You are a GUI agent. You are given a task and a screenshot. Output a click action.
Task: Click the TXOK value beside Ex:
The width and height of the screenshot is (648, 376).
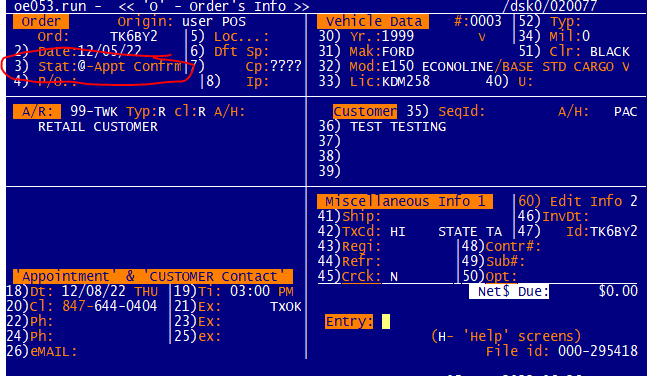click(x=286, y=307)
